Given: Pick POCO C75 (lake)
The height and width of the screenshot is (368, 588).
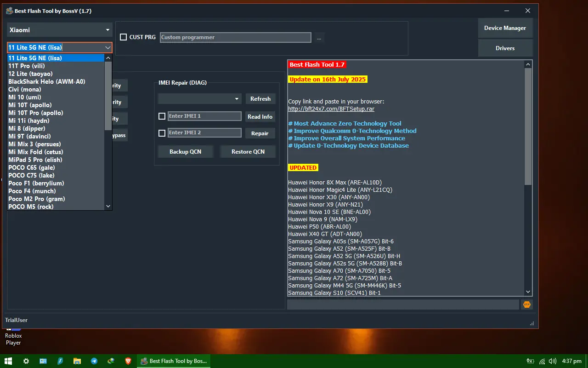Looking at the screenshot, I should pyautogui.click(x=56, y=175).
